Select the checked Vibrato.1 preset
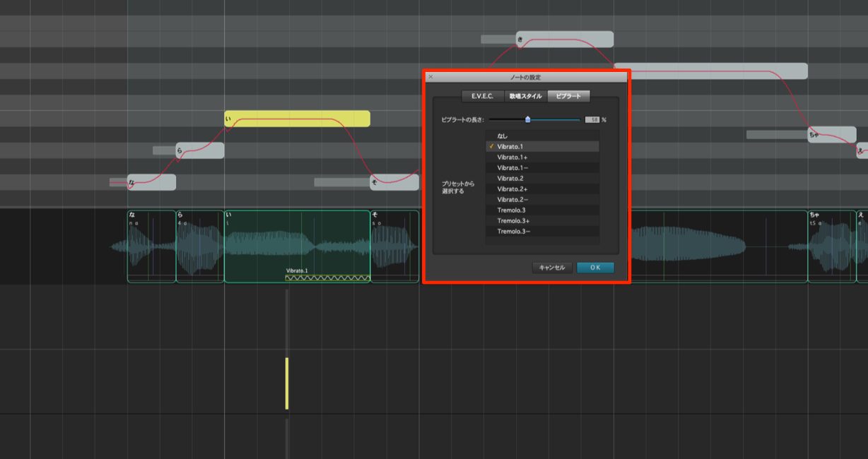This screenshot has width=868, height=459. click(543, 146)
